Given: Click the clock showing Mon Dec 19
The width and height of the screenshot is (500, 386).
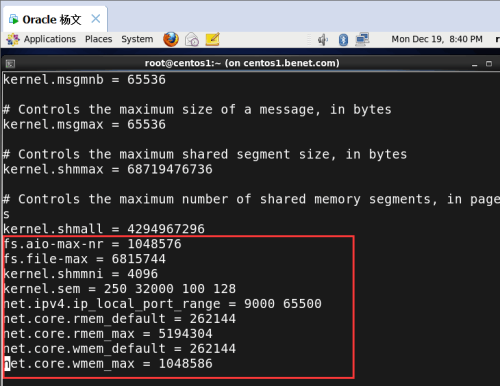Looking at the screenshot, I should pos(437,39).
